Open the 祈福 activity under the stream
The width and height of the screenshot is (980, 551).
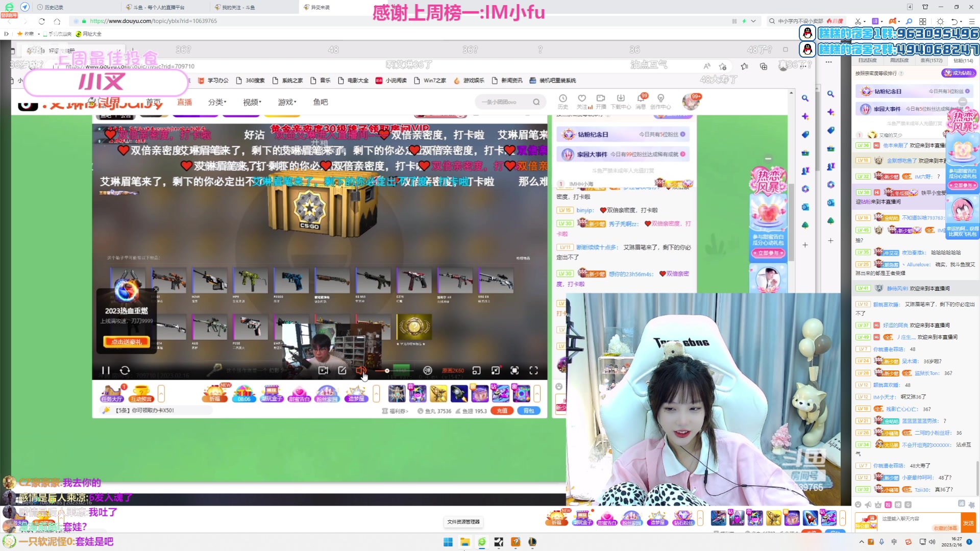pos(215,393)
